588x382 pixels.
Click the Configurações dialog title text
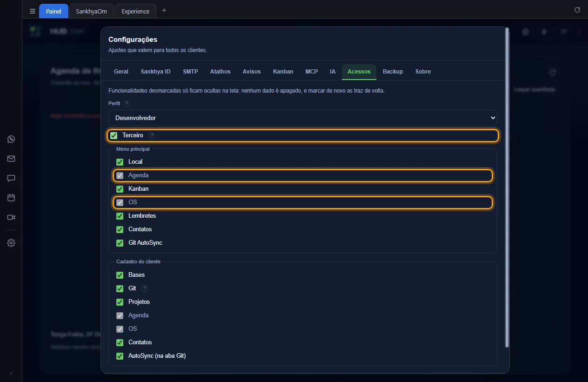[133, 40]
